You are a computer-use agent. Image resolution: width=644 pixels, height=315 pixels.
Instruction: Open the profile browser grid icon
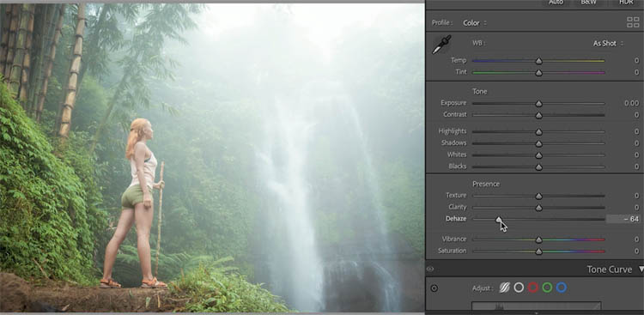coord(633,22)
